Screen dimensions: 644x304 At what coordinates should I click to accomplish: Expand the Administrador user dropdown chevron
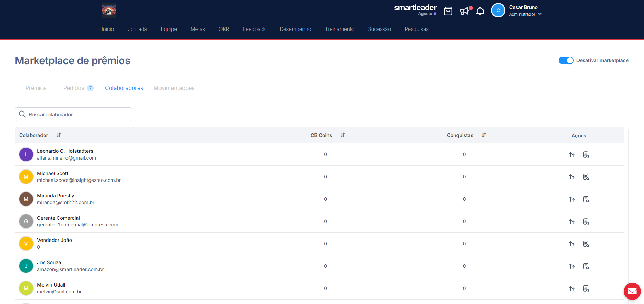click(x=540, y=14)
